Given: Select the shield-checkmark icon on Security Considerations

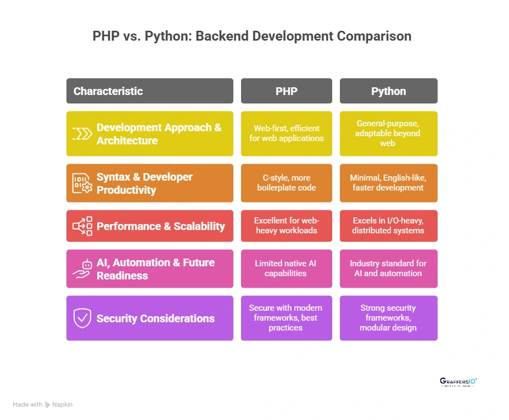Looking at the screenshot, I should point(81,318).
